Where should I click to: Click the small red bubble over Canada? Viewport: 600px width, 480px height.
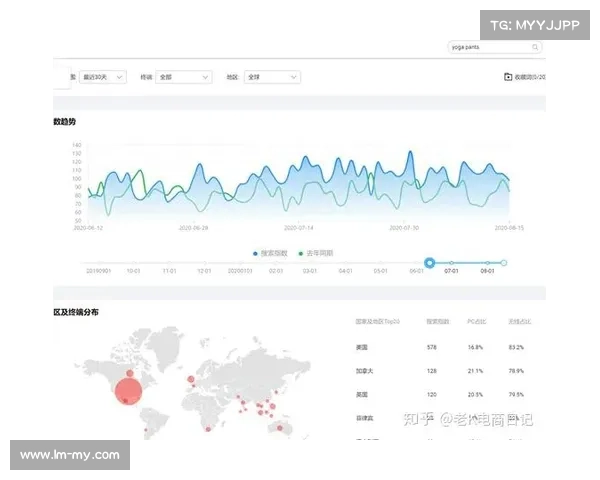click(130, 373)
